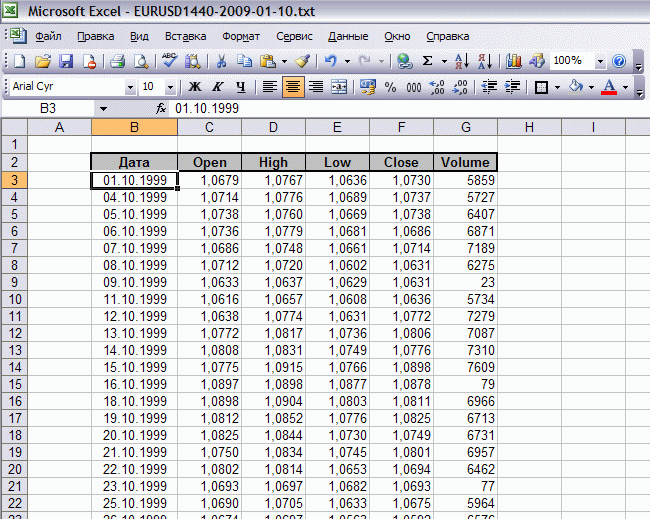The width and height of the screenshot is (650, 519).
Task: Expand the font size dropdown
Action: click(x=170, y=87)
